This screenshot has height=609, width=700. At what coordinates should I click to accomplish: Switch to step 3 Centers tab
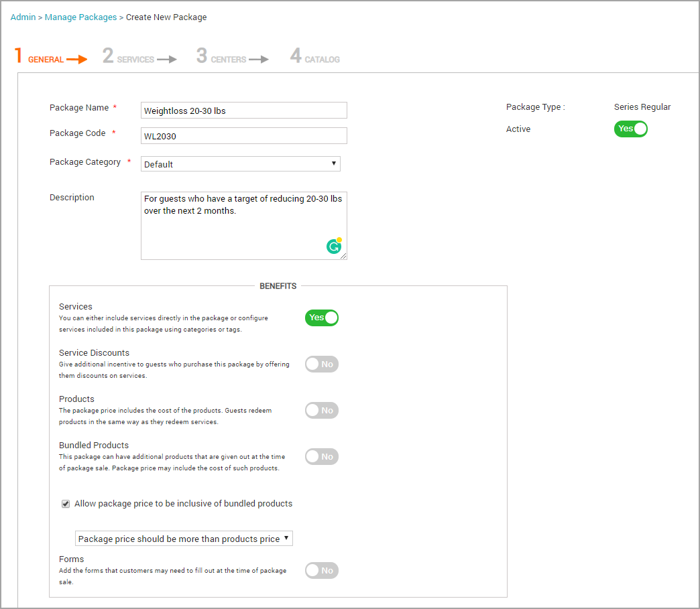[233, 56]
